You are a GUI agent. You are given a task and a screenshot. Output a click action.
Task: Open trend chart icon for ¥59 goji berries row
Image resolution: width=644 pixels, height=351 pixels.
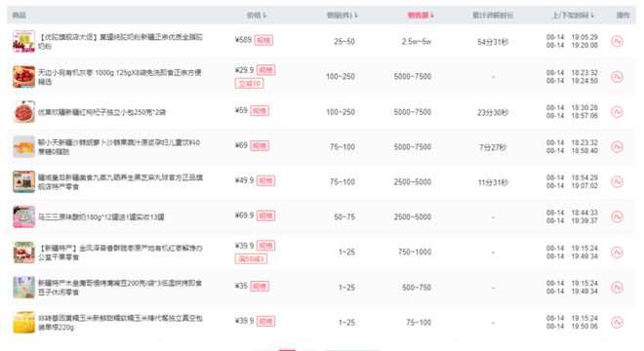[617, 112]
